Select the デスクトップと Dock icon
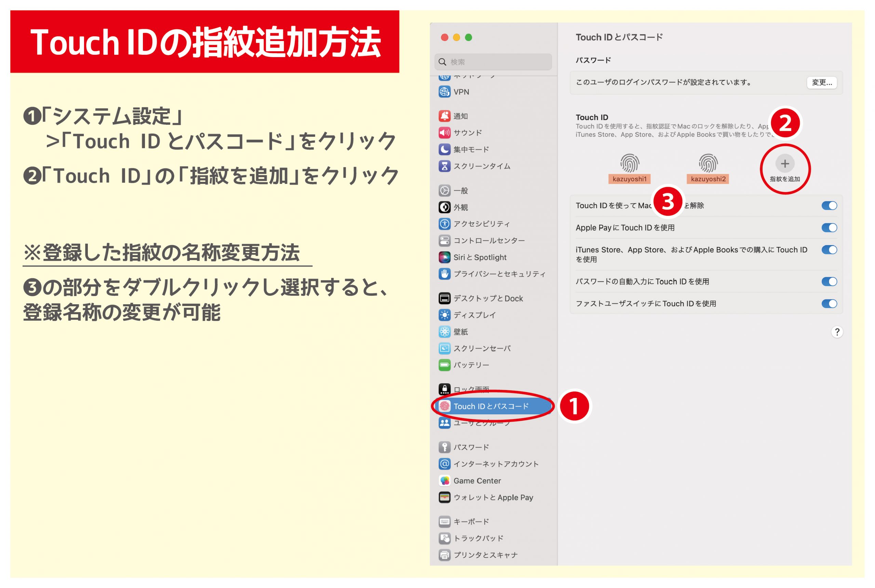875x588 pixels. pyautogui.click(x=445, y=298)
